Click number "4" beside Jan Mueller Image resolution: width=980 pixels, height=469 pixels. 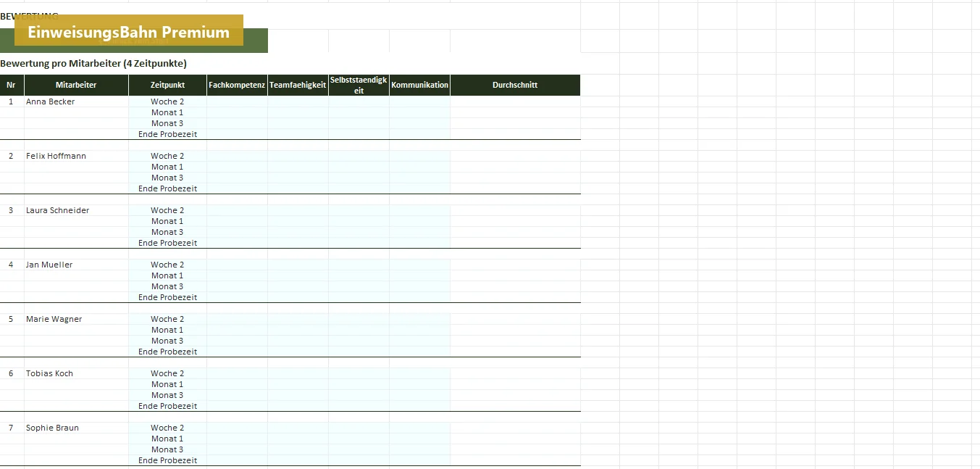click(11, 265)
